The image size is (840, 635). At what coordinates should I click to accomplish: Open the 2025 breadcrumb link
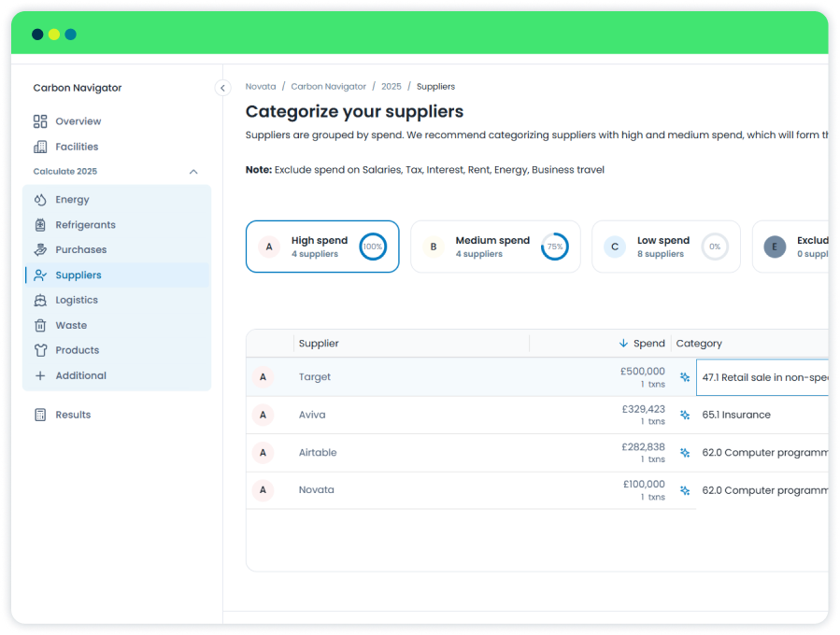(392, 87)
